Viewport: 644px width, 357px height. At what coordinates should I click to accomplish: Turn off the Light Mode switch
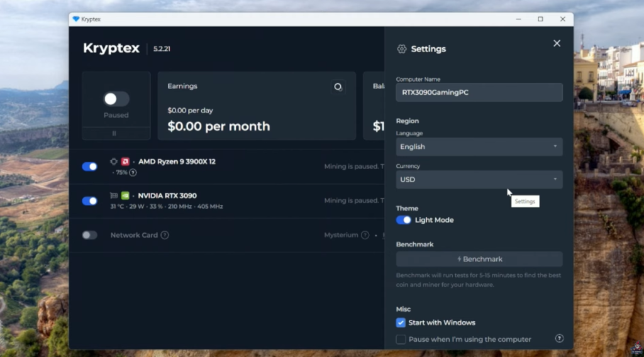(x=404, y=220)
